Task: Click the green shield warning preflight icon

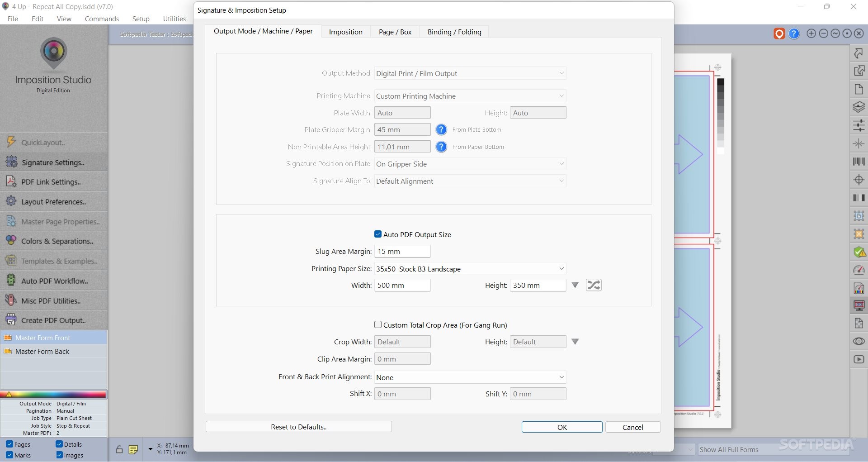Action: pos(859,252)
